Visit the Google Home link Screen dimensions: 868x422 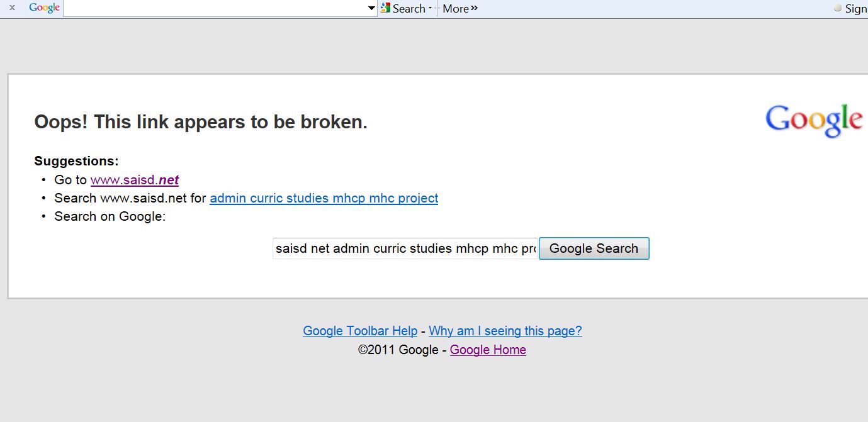[488, 350]
